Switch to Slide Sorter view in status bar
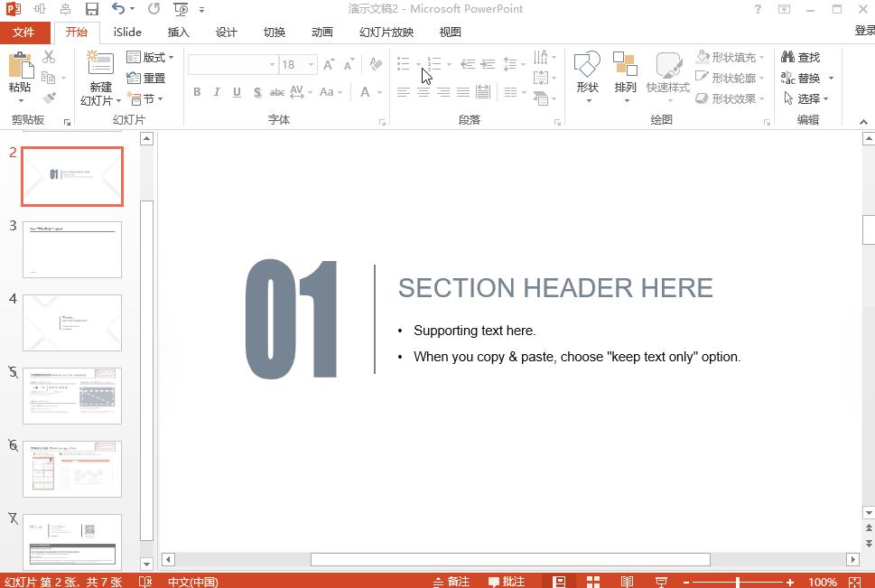Image resolution: width=875 pixels, height=588 pixels. click(593, 582)
